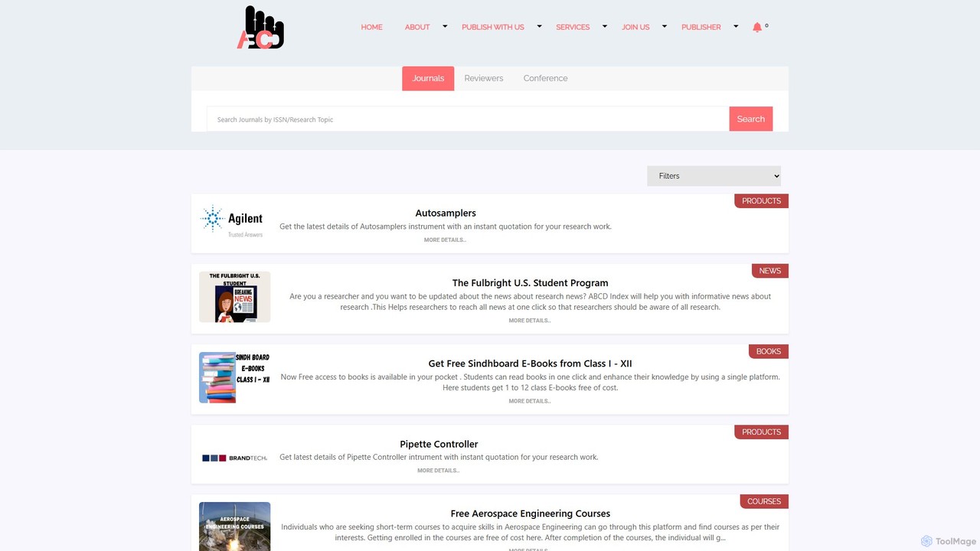Click the BOOKS tag on Sindhboard card

(x=768, y=351)
